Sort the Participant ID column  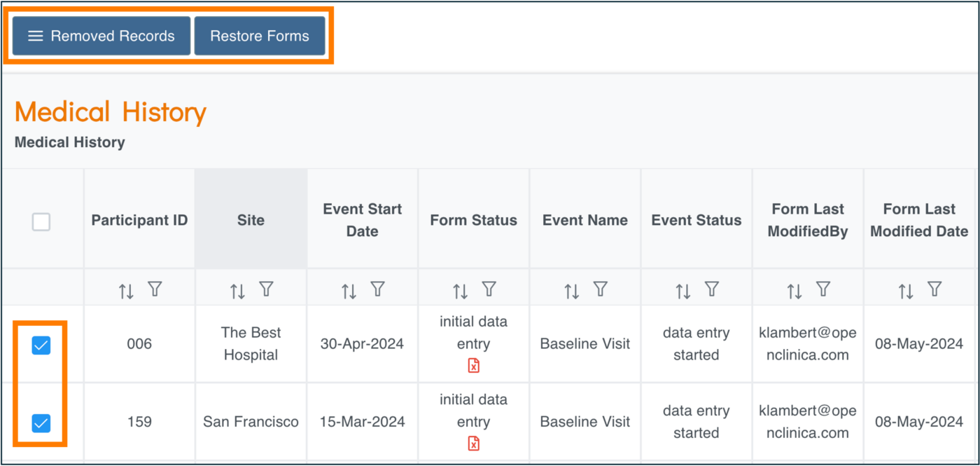pyautogui.click(x=126, y=289)
